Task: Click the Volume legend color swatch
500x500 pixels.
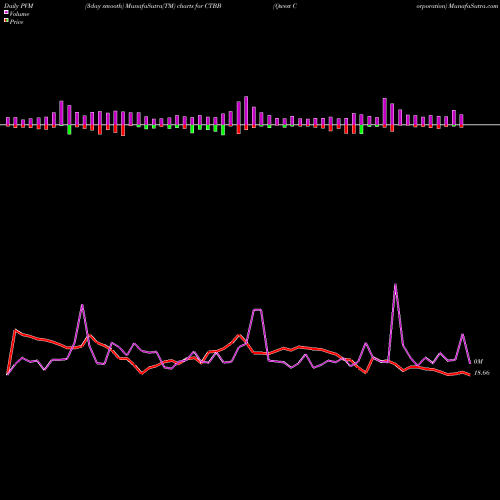Action: 6,13
